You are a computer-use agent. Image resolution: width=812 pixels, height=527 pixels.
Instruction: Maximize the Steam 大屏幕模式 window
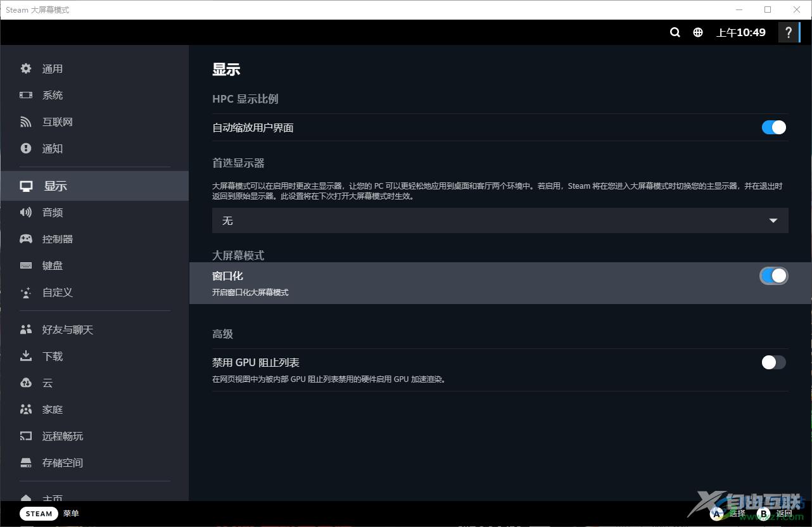(x=768, y=10)
